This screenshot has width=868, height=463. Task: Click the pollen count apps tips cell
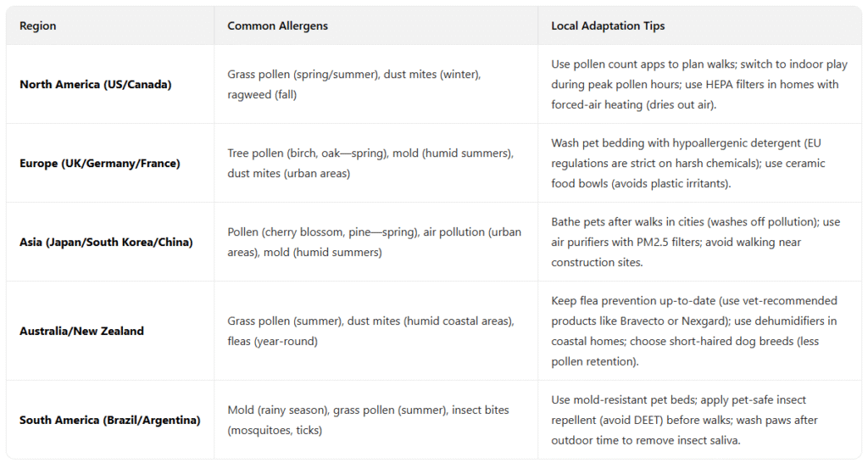click(x=695, y=85)
